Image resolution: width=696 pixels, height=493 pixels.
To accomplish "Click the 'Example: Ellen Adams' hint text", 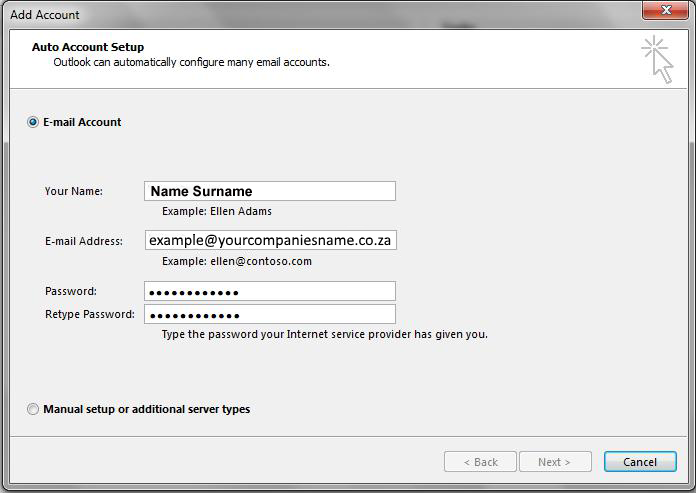I will [x=217, y=211].
